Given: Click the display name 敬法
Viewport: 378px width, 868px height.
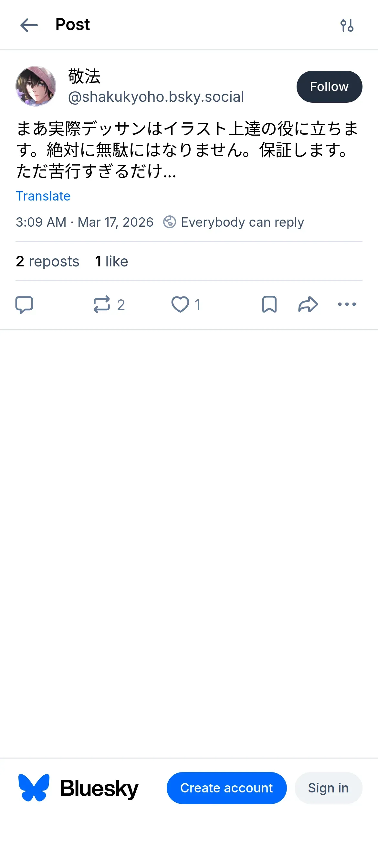Looking at the screenshot, I should tap(84, 76).
